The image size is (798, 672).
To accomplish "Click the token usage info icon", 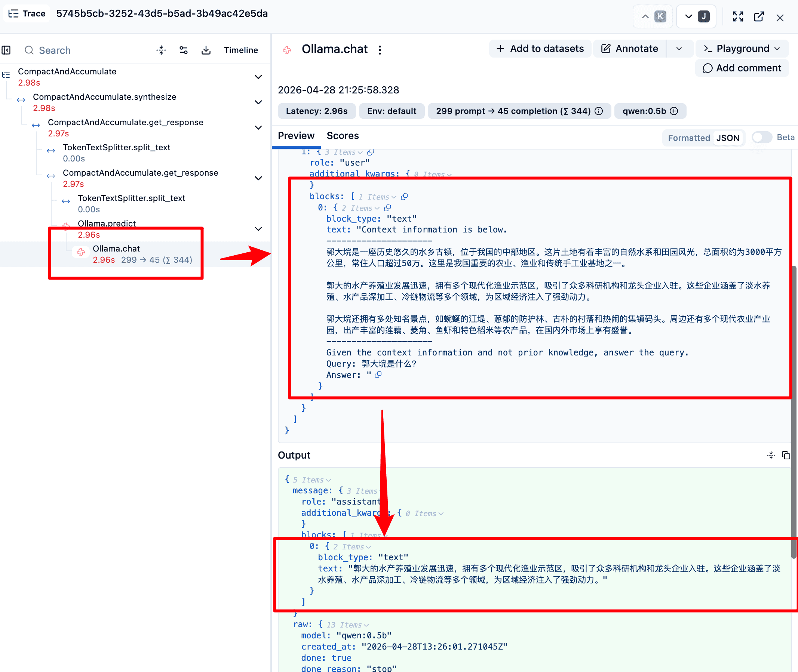I will (599, 111).
